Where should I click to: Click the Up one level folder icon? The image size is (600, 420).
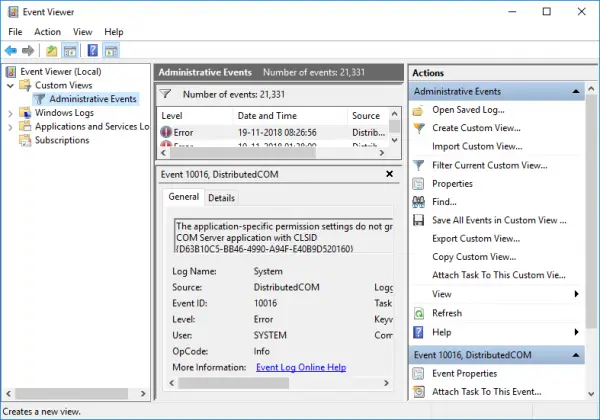click(x=52, y=50)
